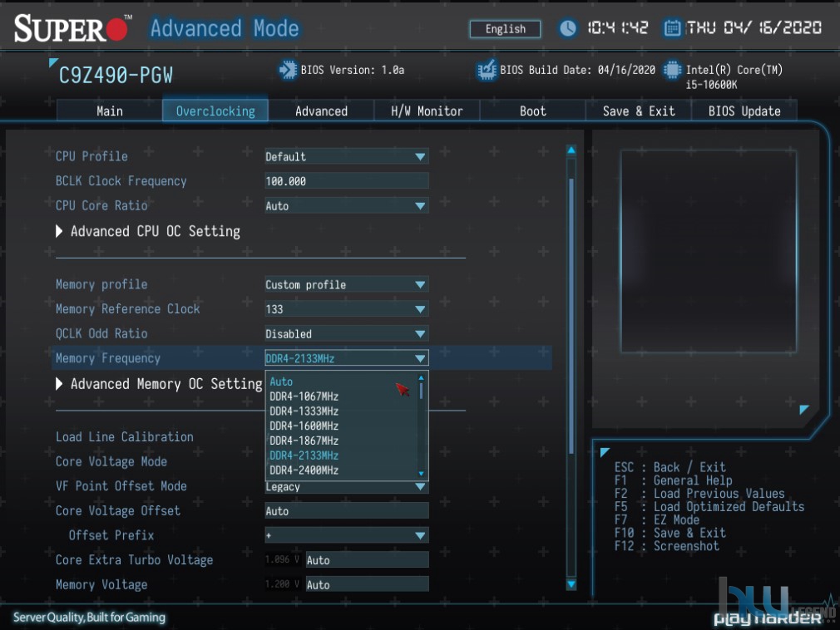Click F7 : EZ Mode hint
840x630 pixels.
[657, 519]
